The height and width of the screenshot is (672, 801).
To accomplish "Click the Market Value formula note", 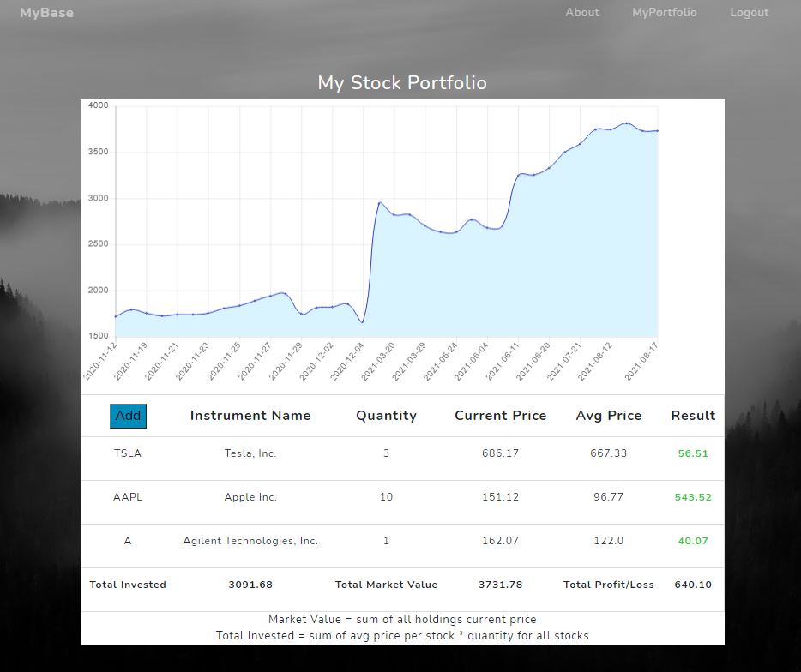I will point(402,620).
